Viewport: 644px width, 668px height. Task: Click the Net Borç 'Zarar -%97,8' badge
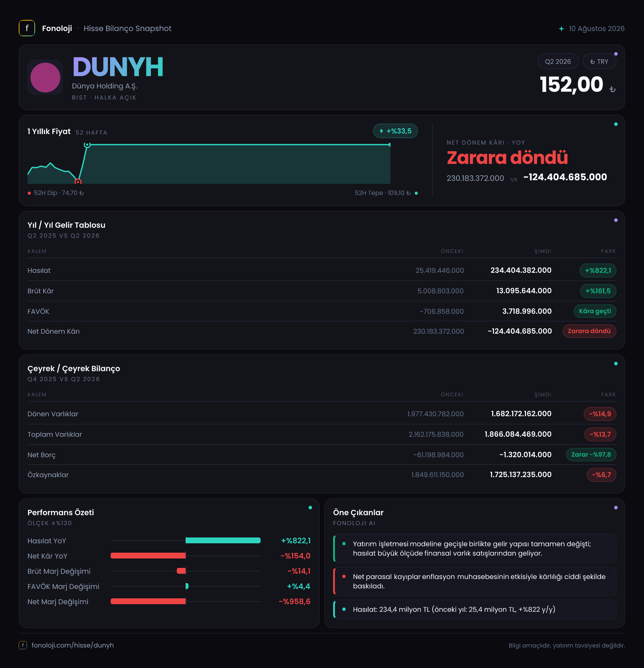point(591,455)
